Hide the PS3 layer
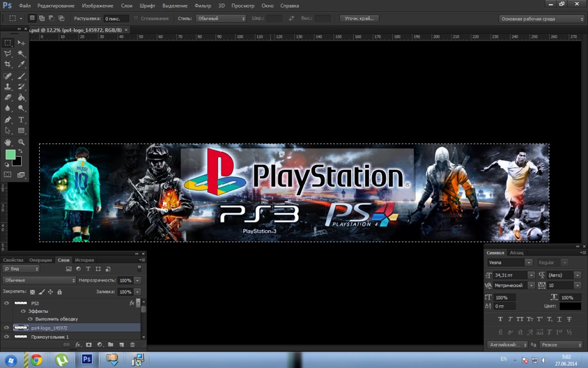This screenshot has height=368, width=588. [6, 303]
